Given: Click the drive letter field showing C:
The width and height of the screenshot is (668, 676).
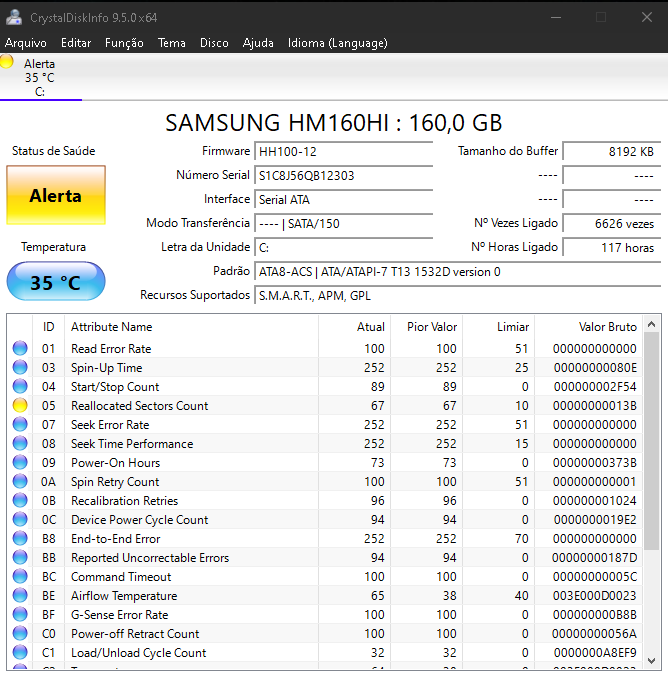Looking at the screenshot, I should 343,248.
